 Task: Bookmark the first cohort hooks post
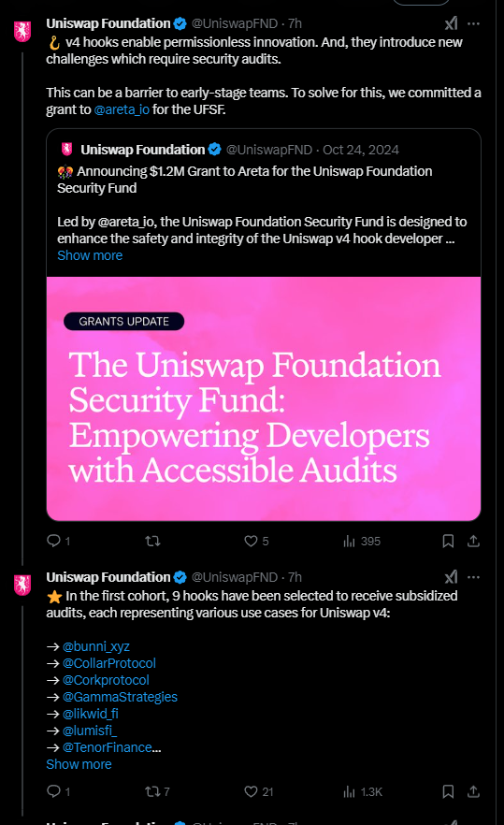(448, 791)
